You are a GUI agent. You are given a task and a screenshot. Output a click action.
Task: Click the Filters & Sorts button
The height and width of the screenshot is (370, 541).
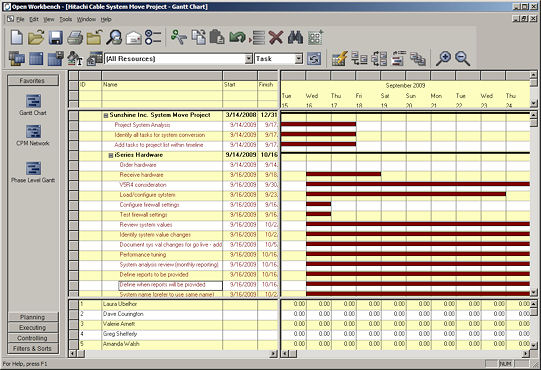click(33, 349)
